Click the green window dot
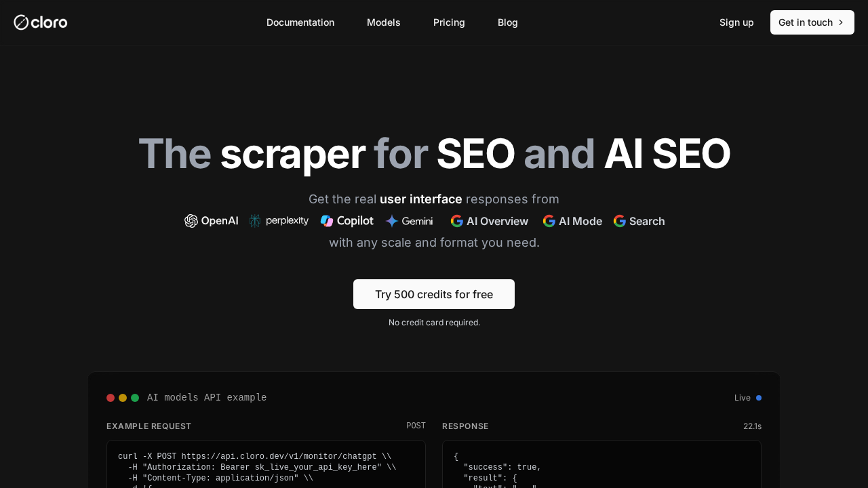868x488 pixels. (x=135, y=398)
